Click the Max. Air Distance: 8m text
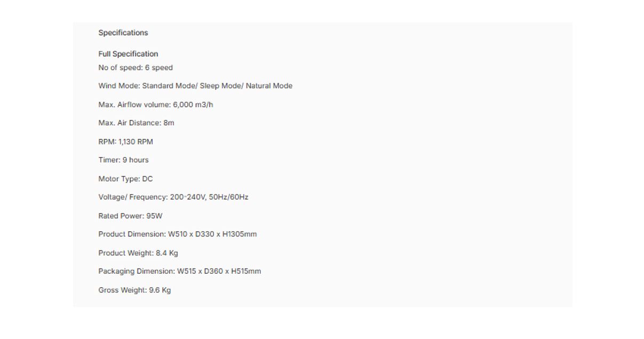Screen dimensions: 644x339 pyautogui.click(x=136, y=123)
